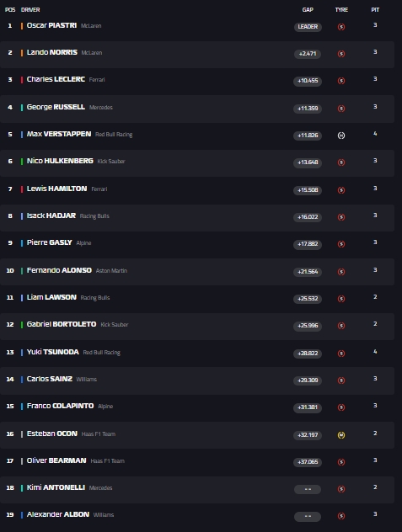The height and width of the screenshot is (532, 402).
Task: Click the Kick Sauber label beside Bortoleto
Action: click(x=114, y=325)
